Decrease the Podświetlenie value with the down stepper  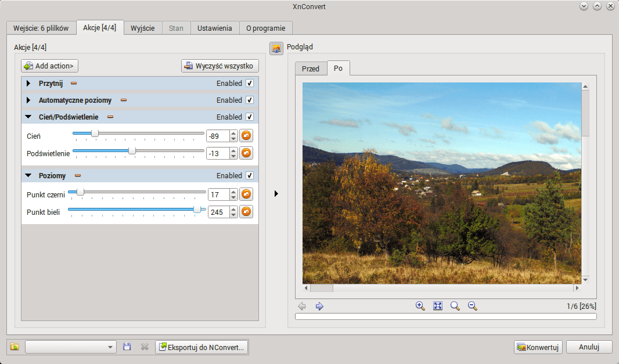click(233, 156)
